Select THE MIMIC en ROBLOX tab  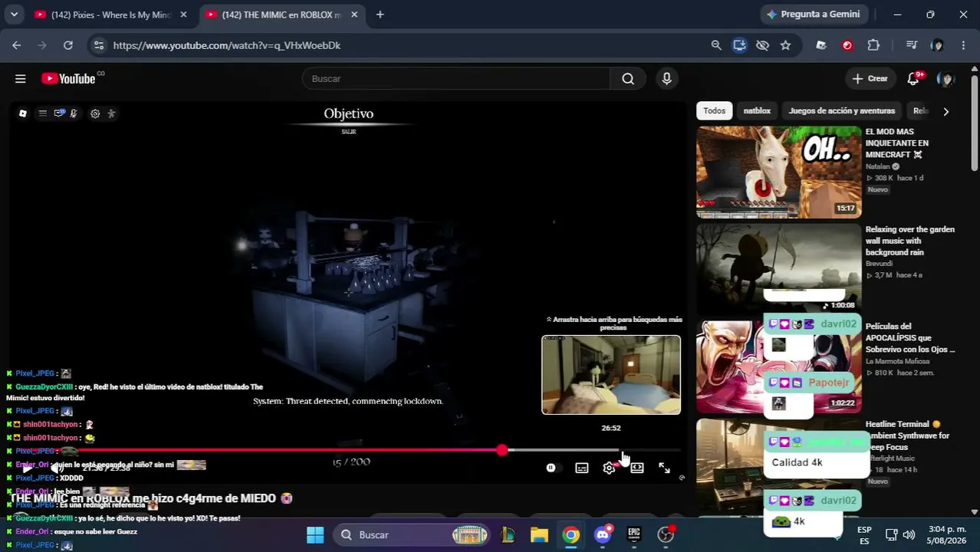click(x=281, y=15)
